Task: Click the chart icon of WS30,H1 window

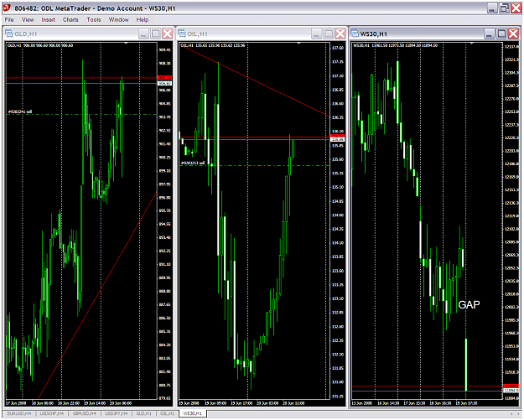Action: [355, 34]
